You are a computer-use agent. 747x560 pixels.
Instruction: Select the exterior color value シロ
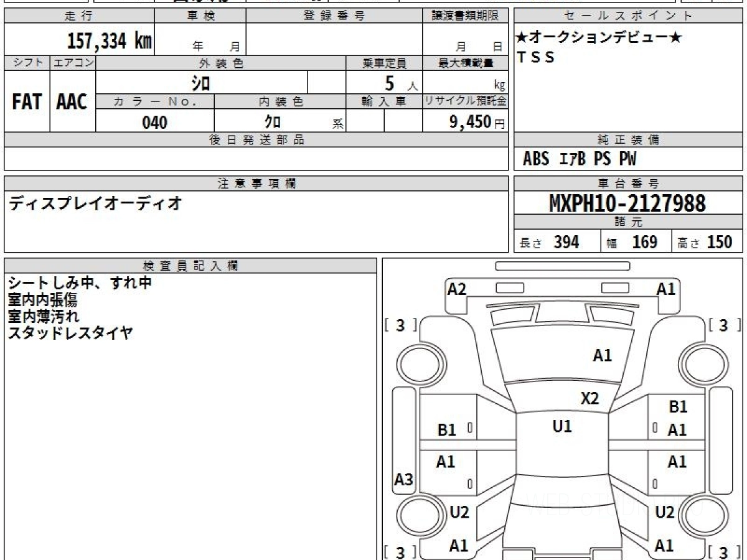click(202, 83)
